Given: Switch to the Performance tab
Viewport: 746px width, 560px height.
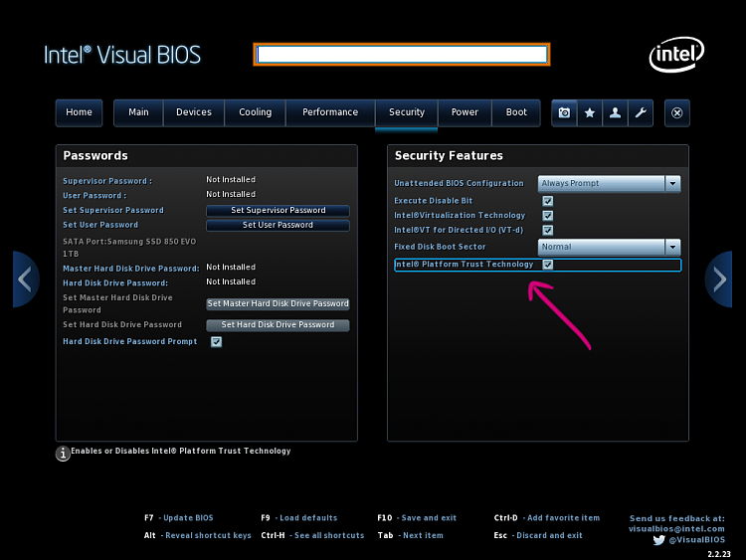Looking at the screenshot, I should pyautogui.click(x=330, y=112).
